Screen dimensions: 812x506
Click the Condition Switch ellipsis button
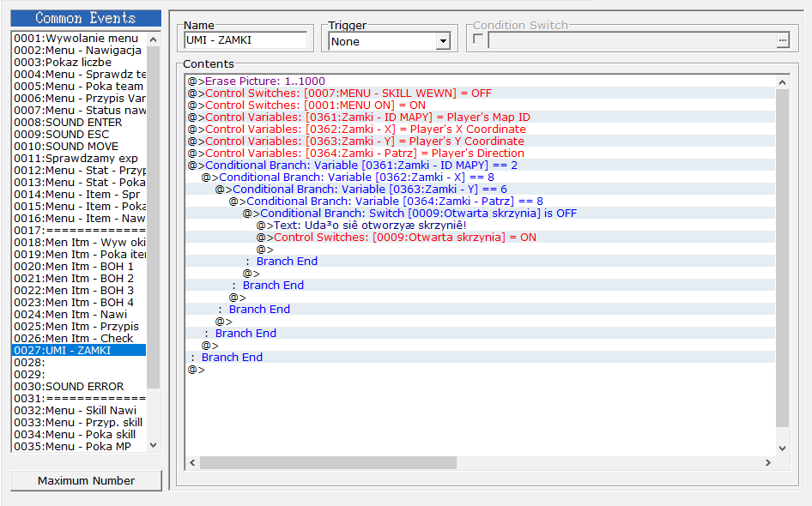coord(783,40)
